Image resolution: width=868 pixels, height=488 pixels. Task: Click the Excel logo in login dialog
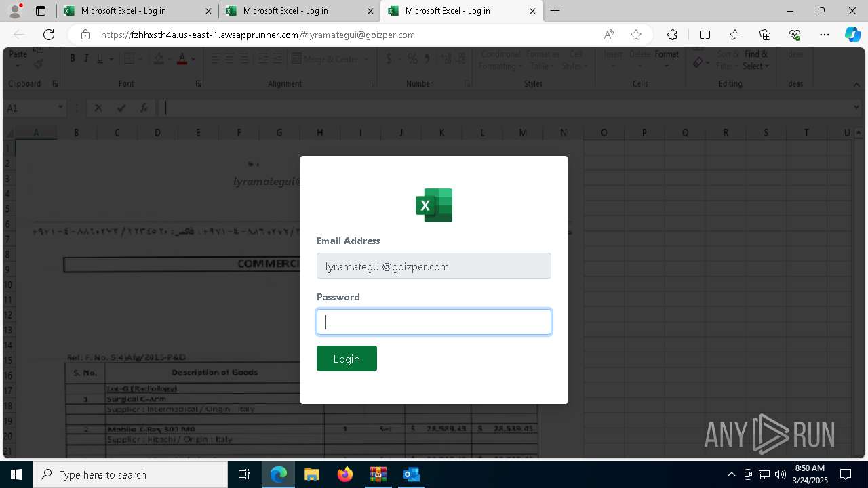pos(434,205)
